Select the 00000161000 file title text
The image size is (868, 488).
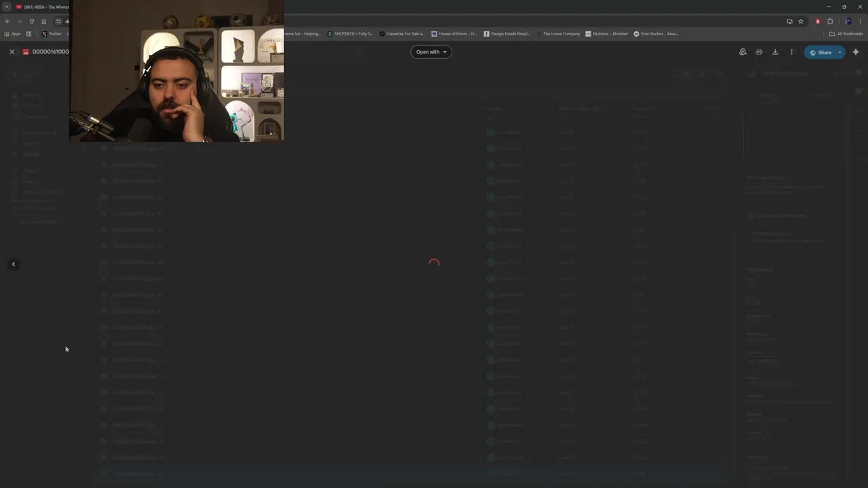[51, 52]
